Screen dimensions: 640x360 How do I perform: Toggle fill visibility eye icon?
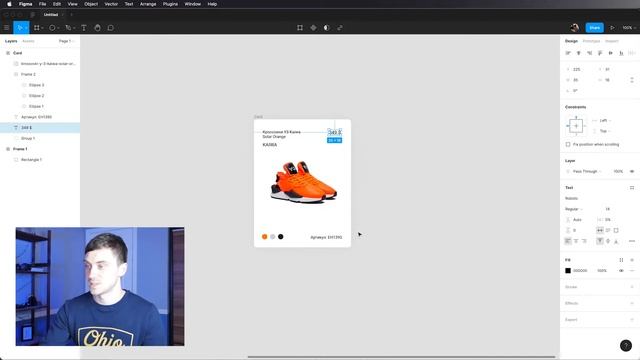(x=621, y=271)
